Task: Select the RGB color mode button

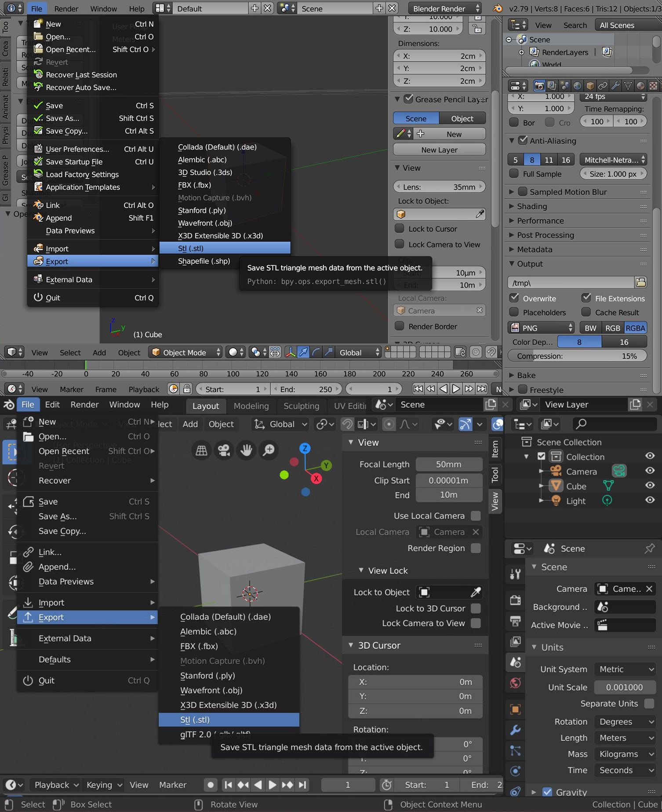Action: click(612, 328)
